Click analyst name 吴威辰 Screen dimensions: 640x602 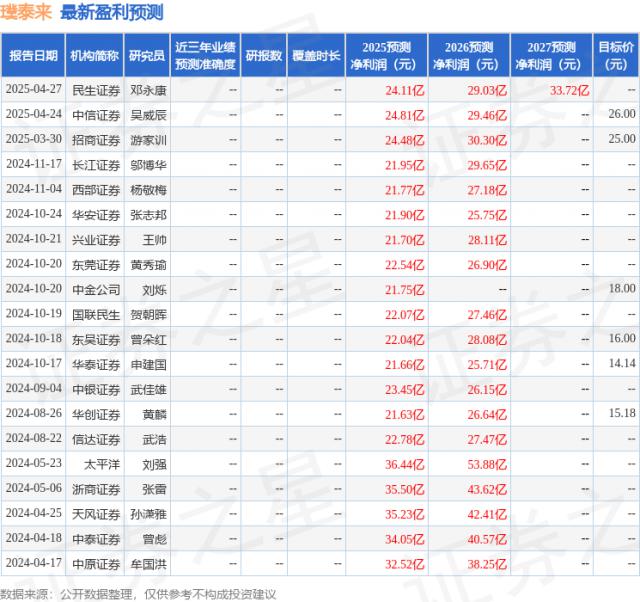coord(148,114)
